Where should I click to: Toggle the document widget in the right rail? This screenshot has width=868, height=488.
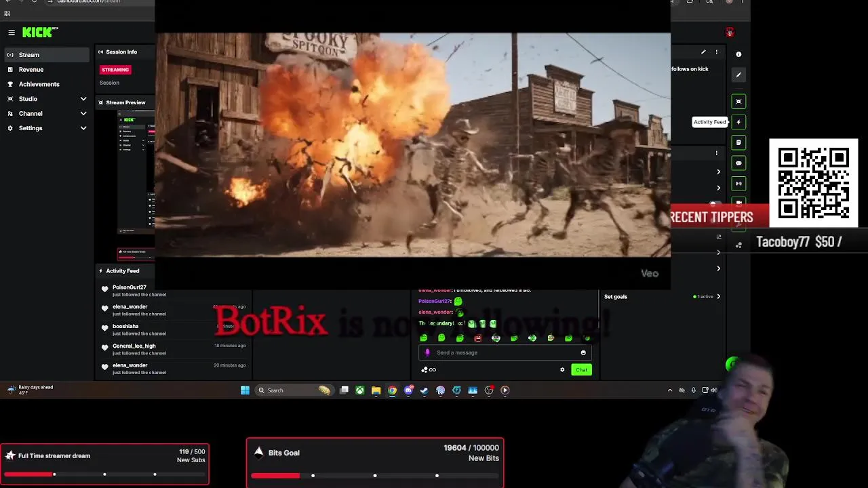click(x=738, y=142)
